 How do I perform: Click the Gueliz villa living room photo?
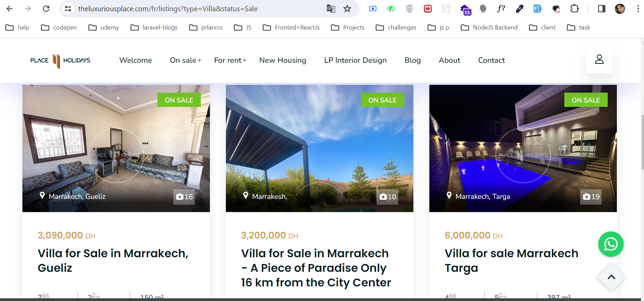(x=116, y=148)
